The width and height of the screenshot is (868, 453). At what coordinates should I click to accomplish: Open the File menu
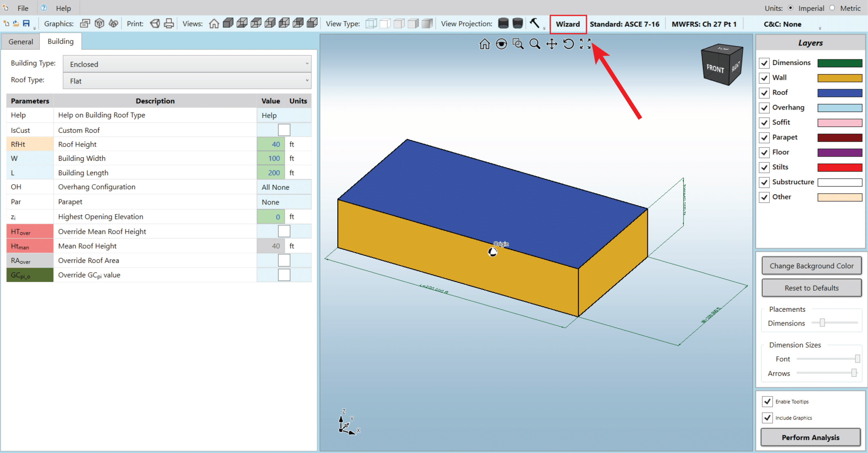point(23,8)
